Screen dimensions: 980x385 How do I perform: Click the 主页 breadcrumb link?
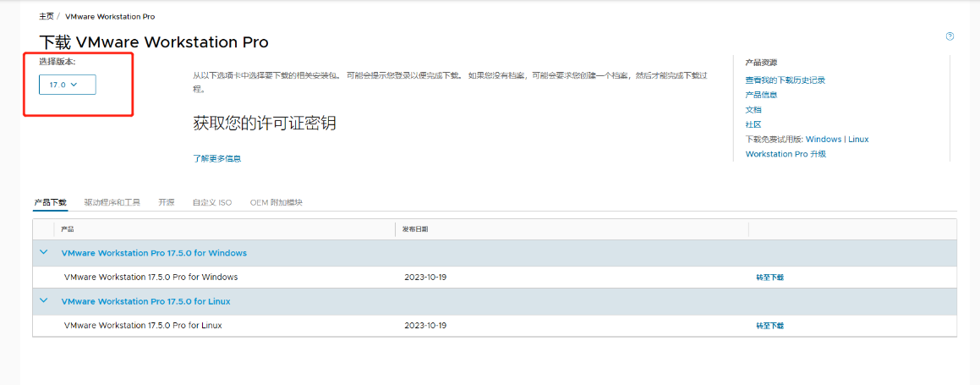point(47,16)
